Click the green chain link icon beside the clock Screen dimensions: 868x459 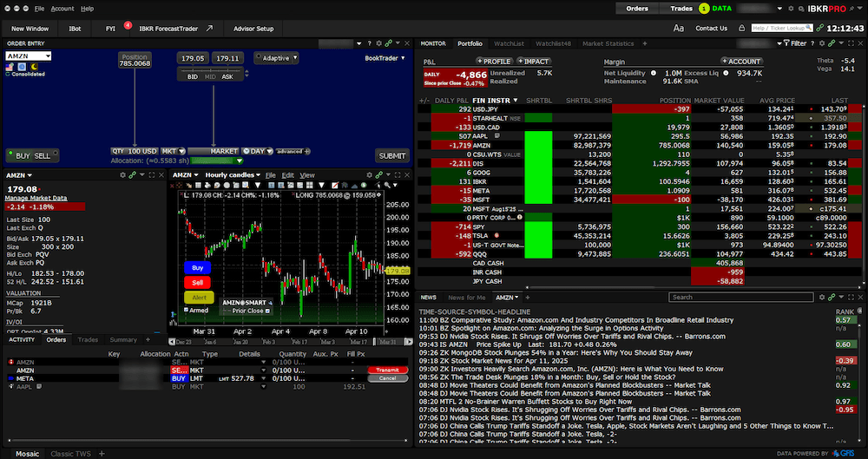tap(820, 29)
